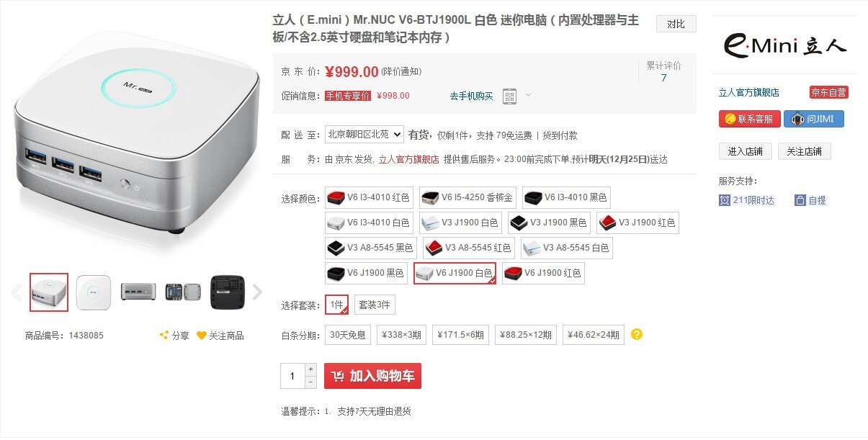The image size is (868, 440).
Task: Select the 套装3件 bundle option
Action: coord(375,305)
